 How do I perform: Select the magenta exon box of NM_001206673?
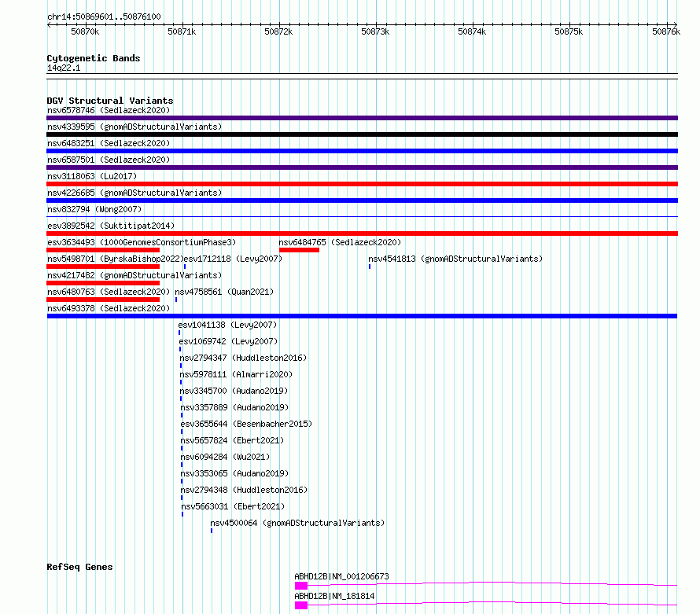(x=301, y=586)
